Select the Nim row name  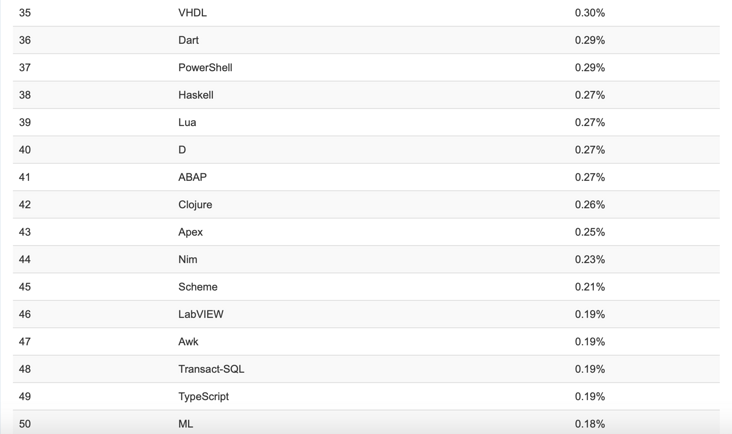(x=188, y=259)
